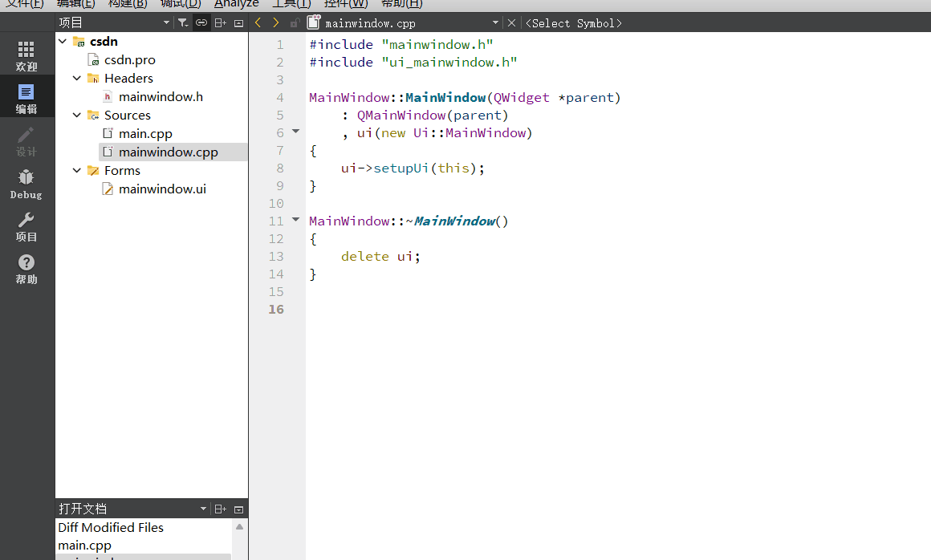The height and width of the screenshot is (560, 931).
Task: Click line number 16 in gutter
Action: 276,309
